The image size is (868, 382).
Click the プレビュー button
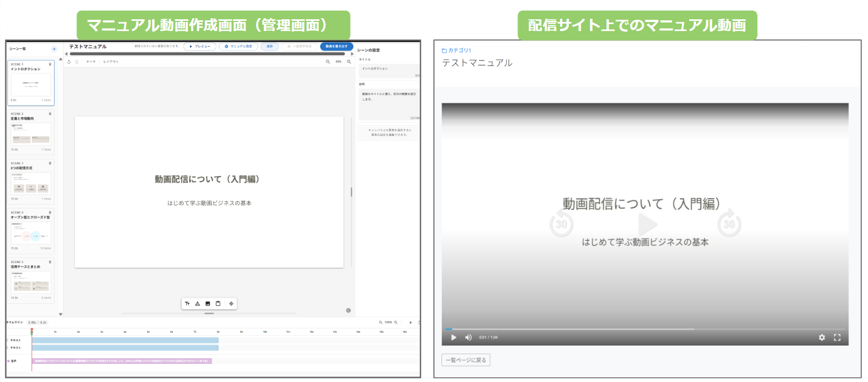pyautogui.click(x=200, y=47)
